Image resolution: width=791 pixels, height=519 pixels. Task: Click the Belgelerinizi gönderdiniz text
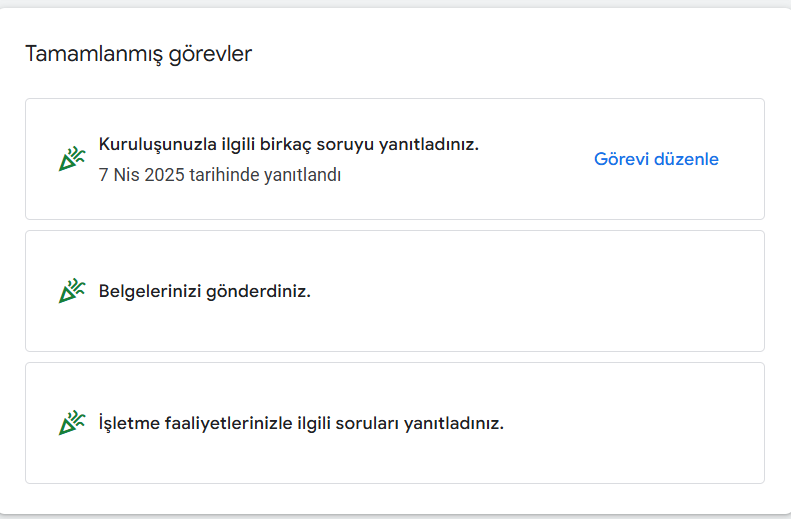pos(204,291)
